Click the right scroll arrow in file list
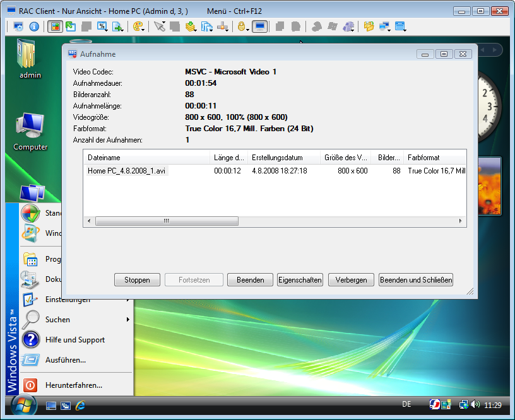515x420 pixels. point(461,221)
